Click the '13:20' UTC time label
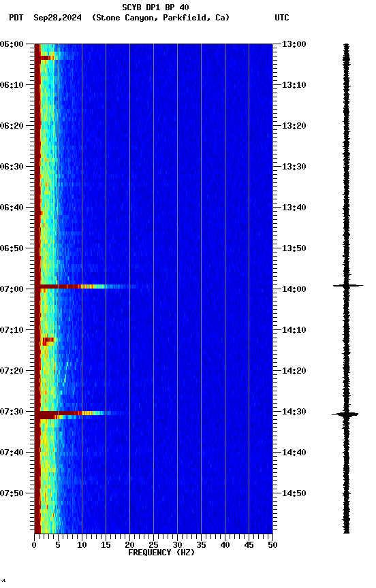The width and height of the screenshot is (376, 588). click(x=294, y=126)
